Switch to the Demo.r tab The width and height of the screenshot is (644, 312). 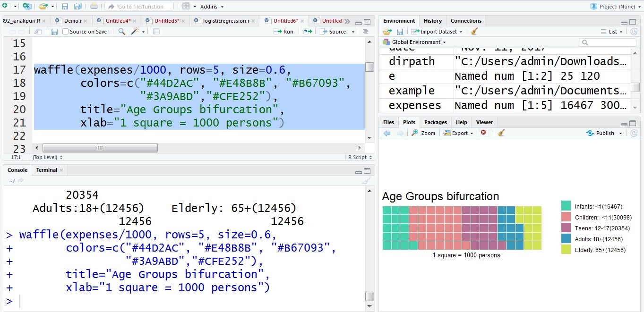(72, 21)
